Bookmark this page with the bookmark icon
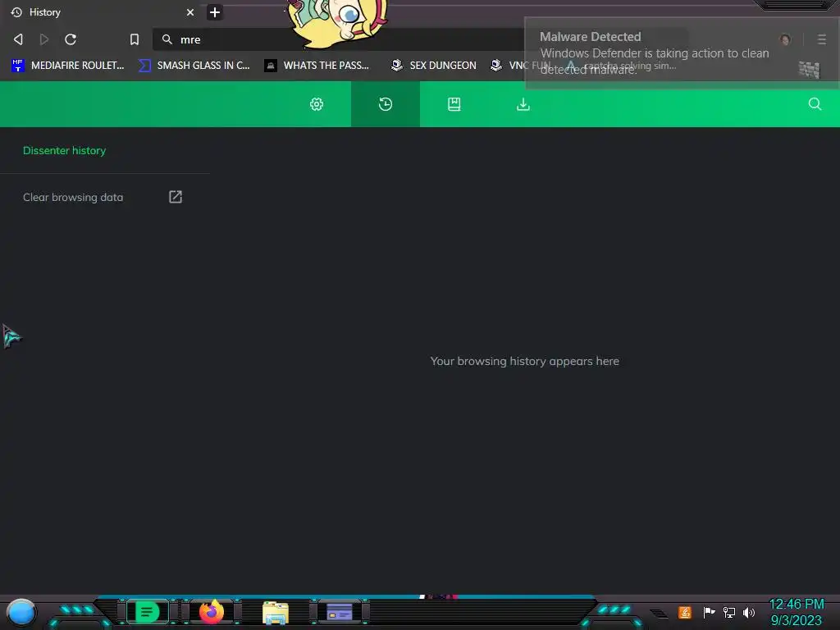Viewport: 840px width, 630px height. [x=135, y=39]
